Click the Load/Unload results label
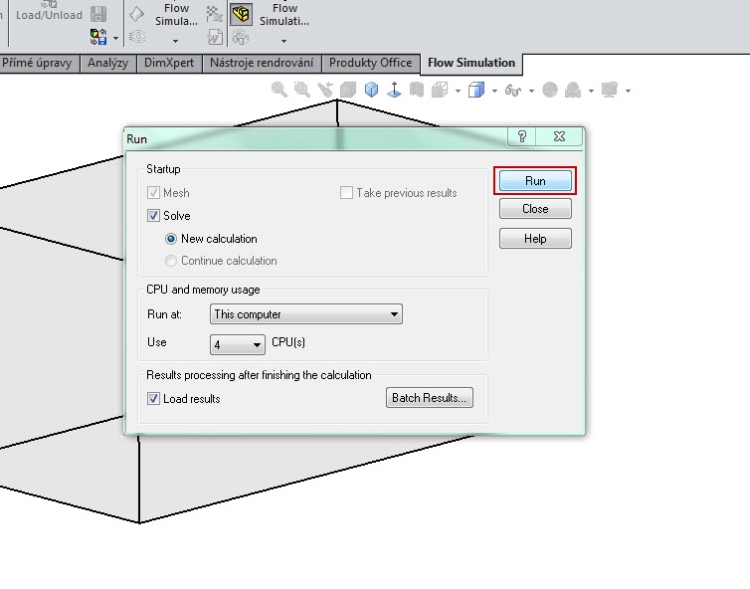The width and height of the screenshot is (750, 589). tap(49, 15)
